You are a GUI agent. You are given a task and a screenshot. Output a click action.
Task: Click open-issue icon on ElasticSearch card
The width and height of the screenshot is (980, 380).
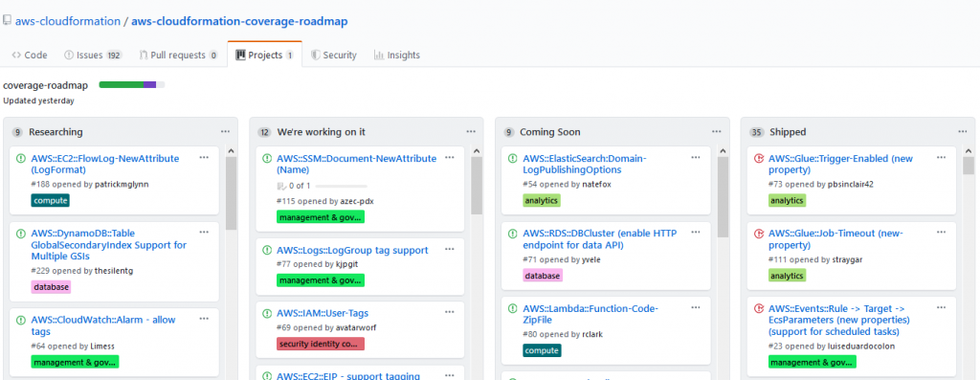[x=513, y=159]
